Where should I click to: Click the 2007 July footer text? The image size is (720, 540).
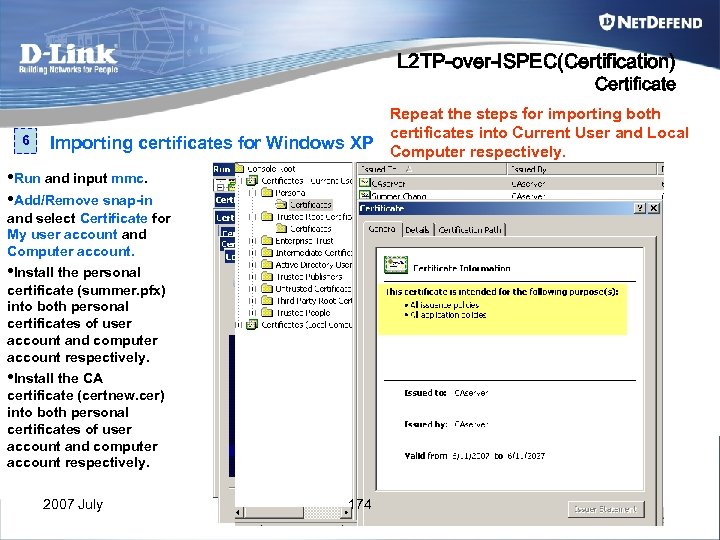pos(73,504)
